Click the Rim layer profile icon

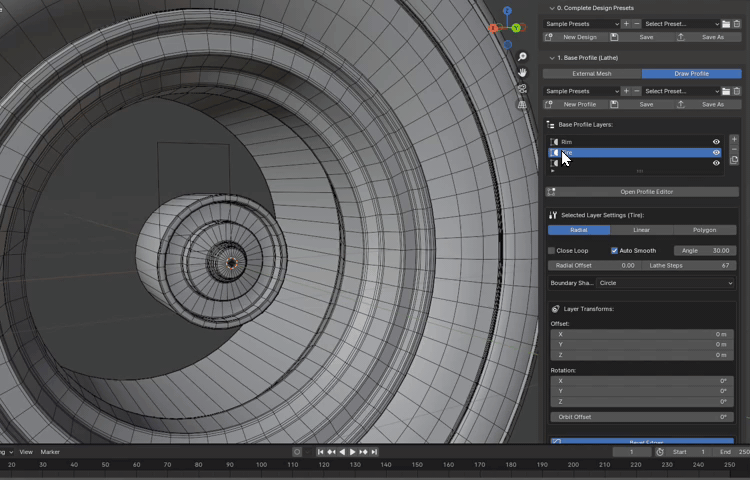[x=554, y=142]
